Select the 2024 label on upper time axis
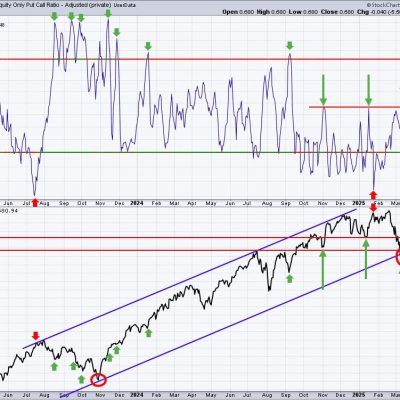The image size is (400, 400). click(x=137, y=203)
